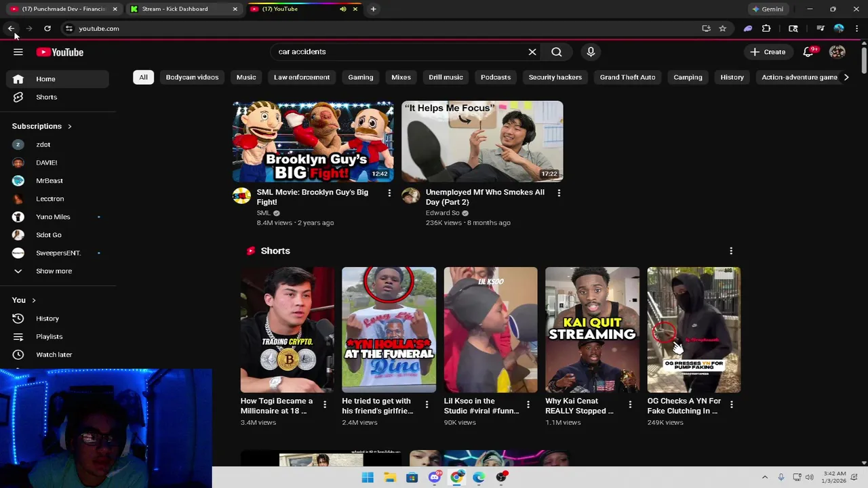
Task: Show hidden system tray icons
Action: (765, 477)
